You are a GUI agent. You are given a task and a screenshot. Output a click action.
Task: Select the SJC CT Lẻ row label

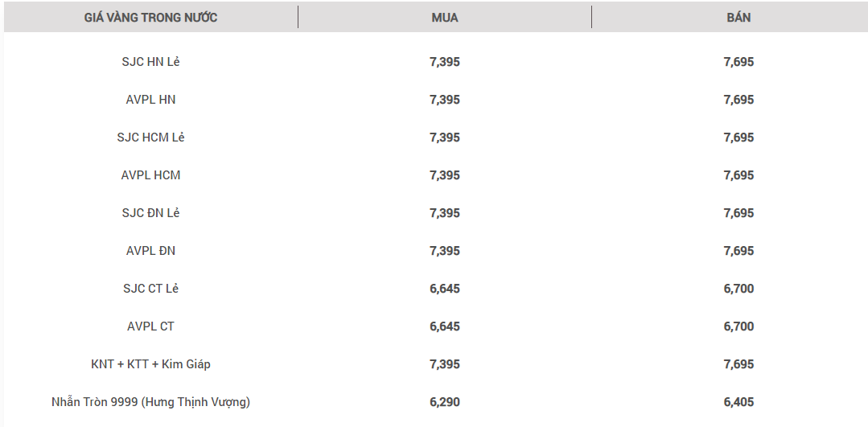150,289
